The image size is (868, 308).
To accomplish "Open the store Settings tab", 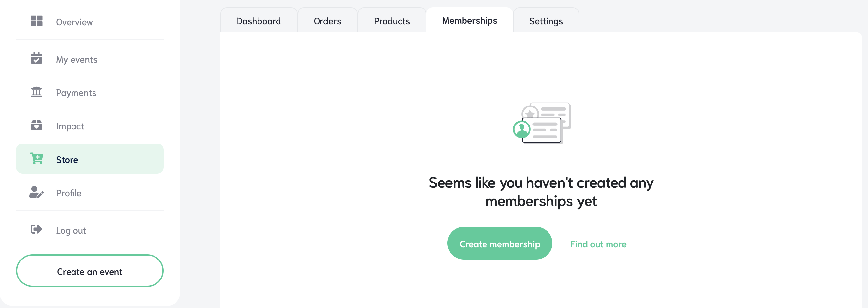I will tap(546, 21).
